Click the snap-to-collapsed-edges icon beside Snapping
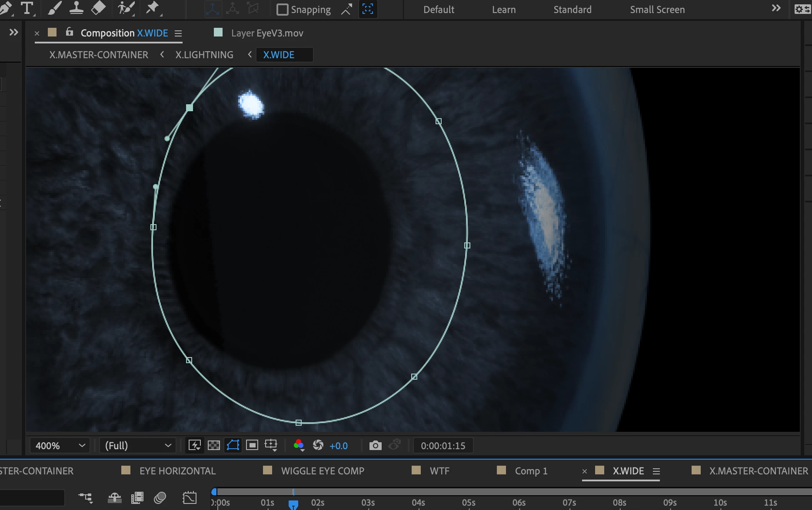This screenshot has width=812, height=510. [346, 10]
